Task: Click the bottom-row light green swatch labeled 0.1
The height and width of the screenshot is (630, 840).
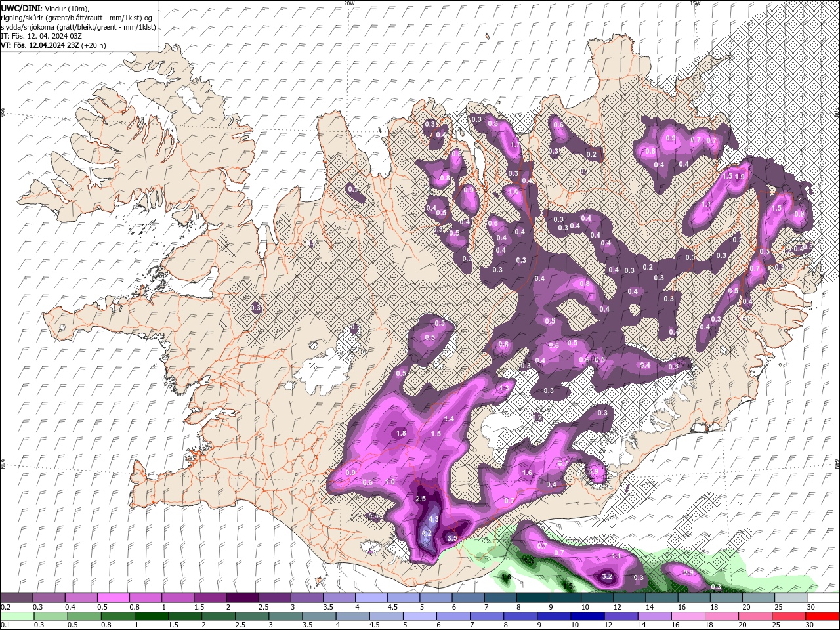Action: click(x=17, y=616)
